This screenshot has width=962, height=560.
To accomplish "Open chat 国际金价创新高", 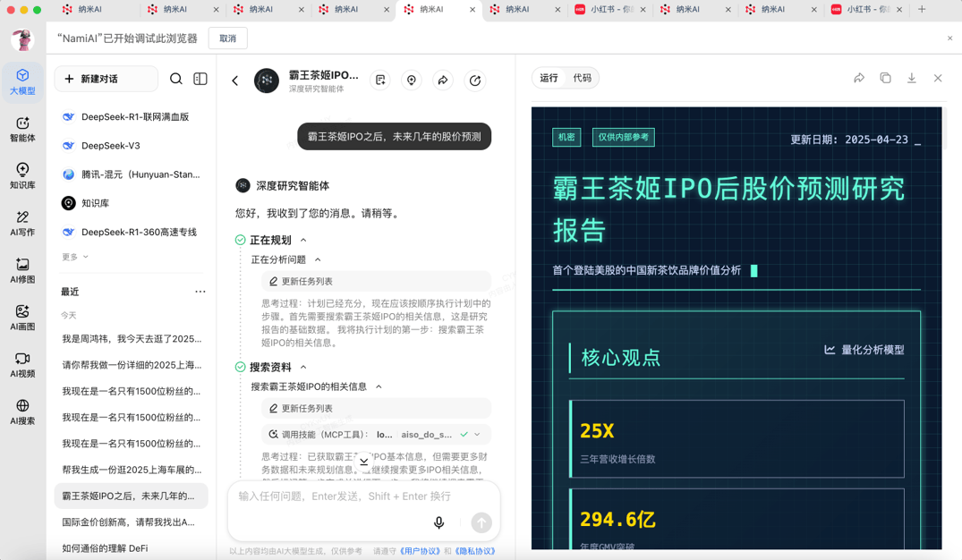I will [132, 522].
